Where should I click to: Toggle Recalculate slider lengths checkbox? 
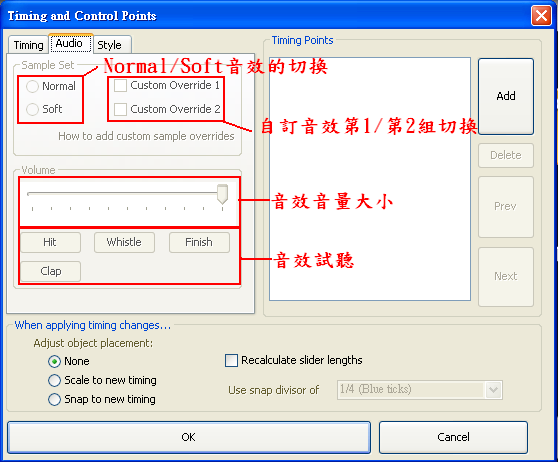(231, 360)
